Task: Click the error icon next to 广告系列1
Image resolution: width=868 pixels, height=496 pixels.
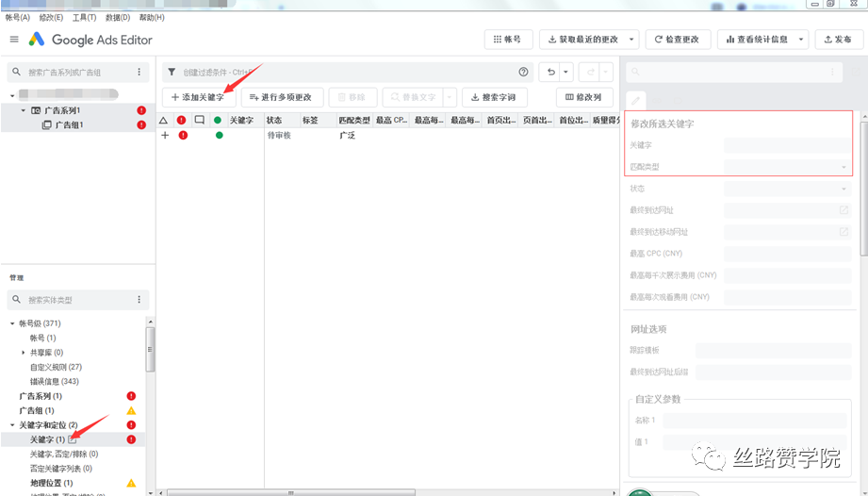Action: pos(141,110)
